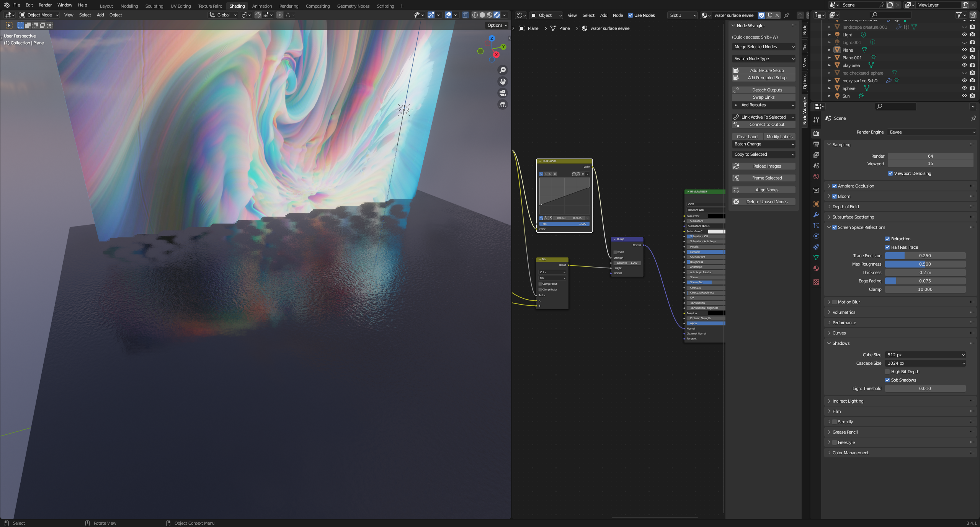Viewport: 980px width, 527px height.
Task: Click Align Nodes button
Action: [x=763, y=190]
